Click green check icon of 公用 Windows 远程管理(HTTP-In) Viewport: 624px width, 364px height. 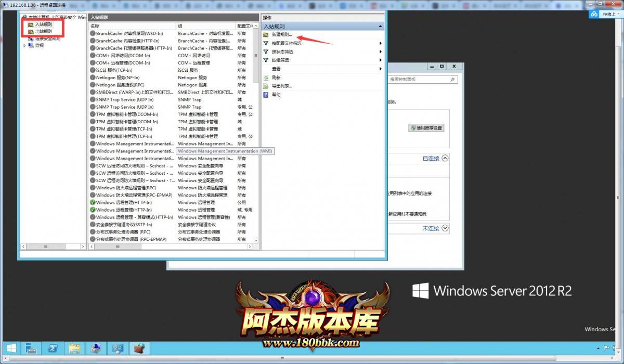click(x=93, y=202)
